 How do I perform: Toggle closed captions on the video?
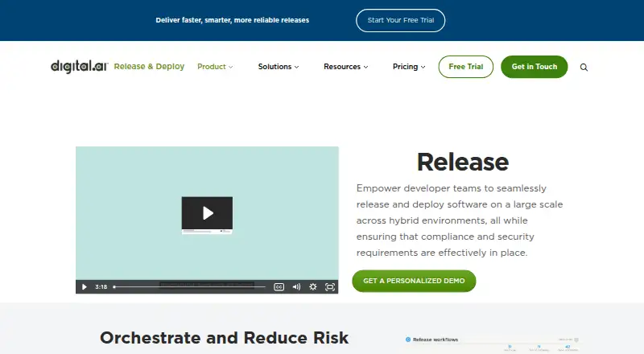[279, 286]
